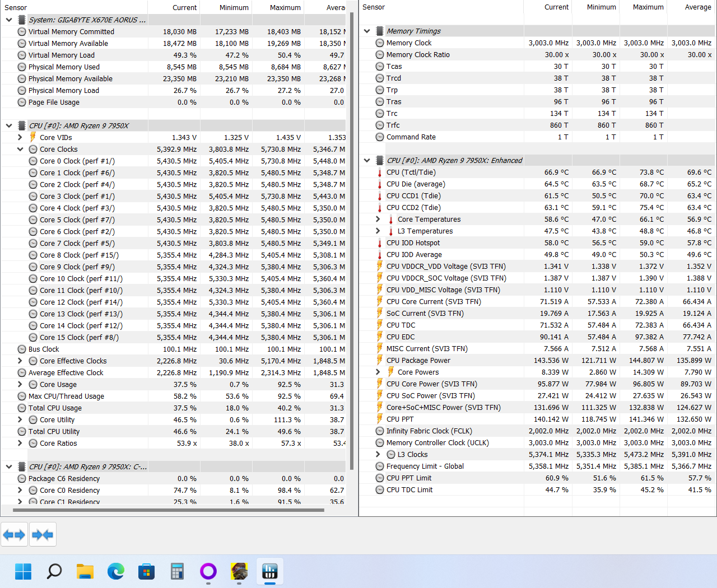Select the CPU VDDCR_SOC Voltage (SVI3 TFN) row
Screen dimensions: 717x588
(537, 278)
